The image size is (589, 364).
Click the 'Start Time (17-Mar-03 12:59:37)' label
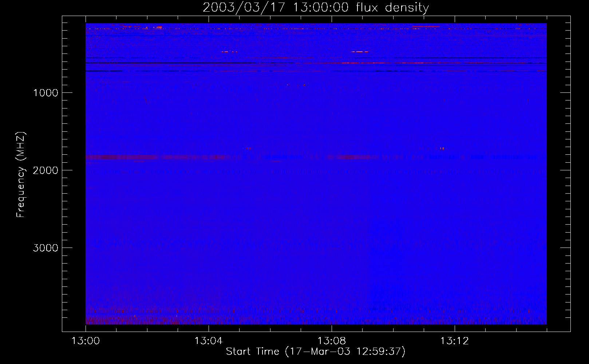[316, 352]
